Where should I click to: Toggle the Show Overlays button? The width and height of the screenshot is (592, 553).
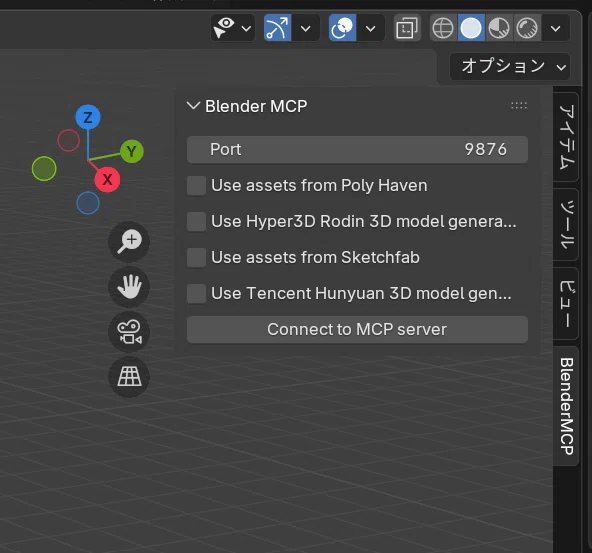coord(342,28)
